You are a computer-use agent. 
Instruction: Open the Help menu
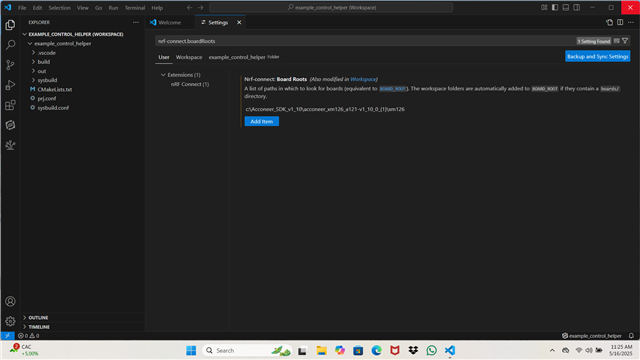coord(157,8)
